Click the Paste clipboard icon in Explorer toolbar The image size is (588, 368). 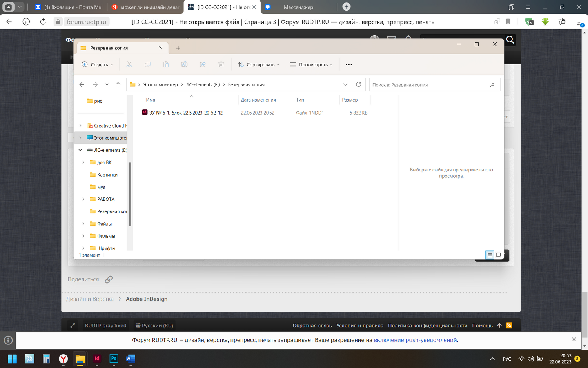[x=166, y=64]
